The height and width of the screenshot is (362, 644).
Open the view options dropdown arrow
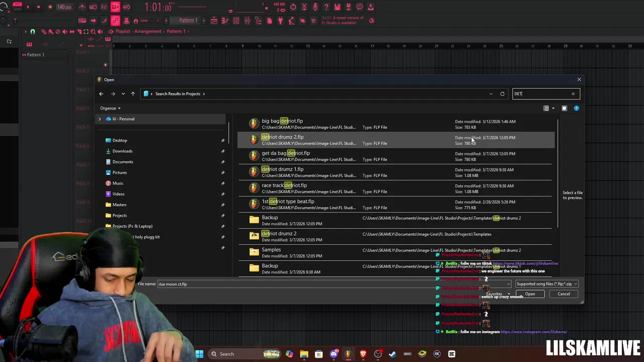(553, 108)
